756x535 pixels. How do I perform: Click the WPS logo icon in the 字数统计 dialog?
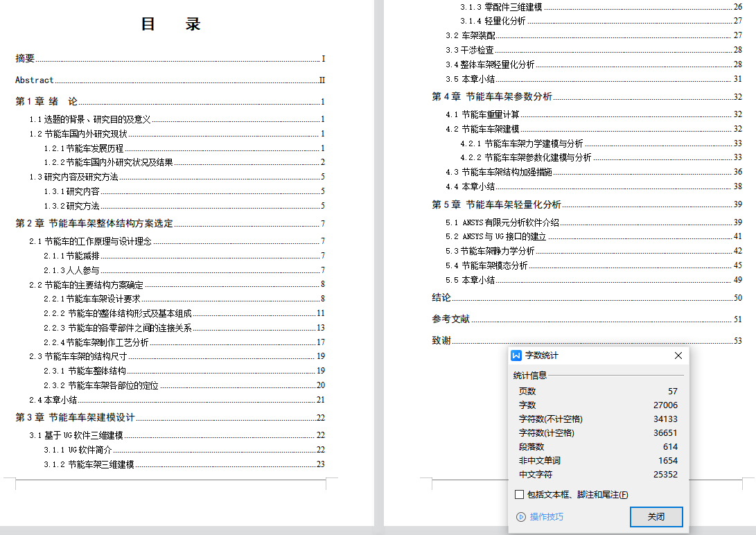tap(516, 356)
